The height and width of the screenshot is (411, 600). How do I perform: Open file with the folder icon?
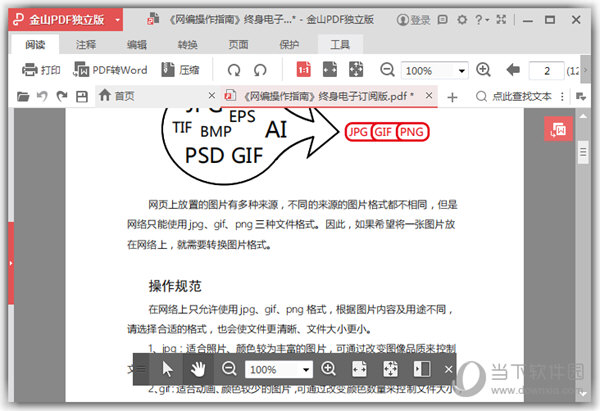coord(23,96)
